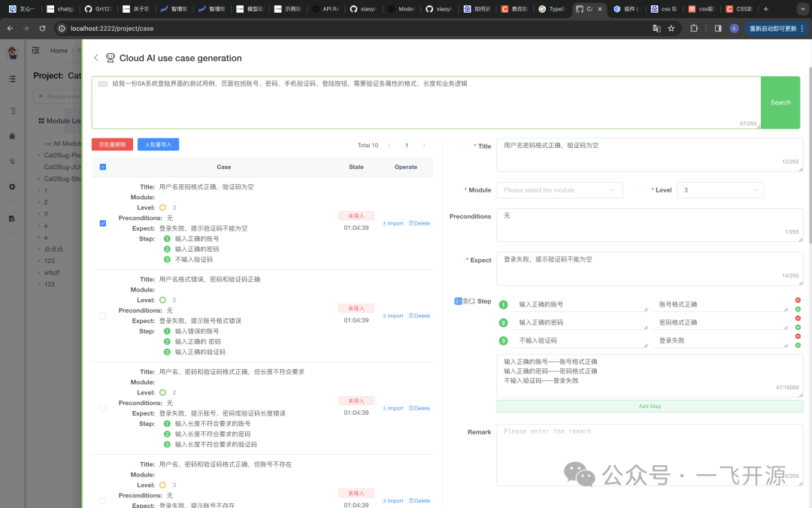Image resolution: width=812 pixels, height=508 pixels.
Task: Click the green add icon after step 3
Action: (x=798, y=345)
